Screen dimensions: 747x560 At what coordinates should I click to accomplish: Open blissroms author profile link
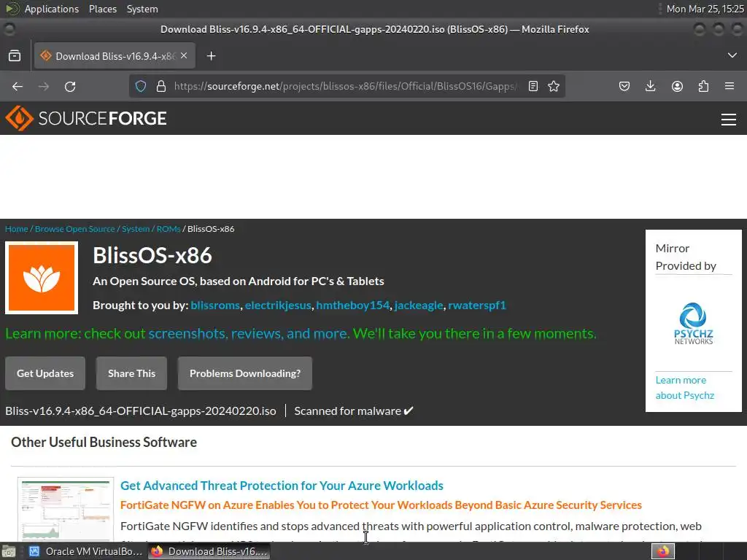click(215, 306)
